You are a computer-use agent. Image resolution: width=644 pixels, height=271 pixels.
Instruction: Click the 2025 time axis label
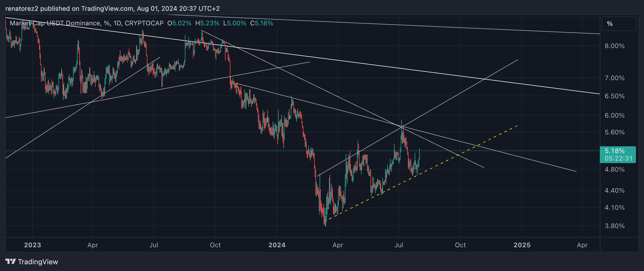[522, 245]
